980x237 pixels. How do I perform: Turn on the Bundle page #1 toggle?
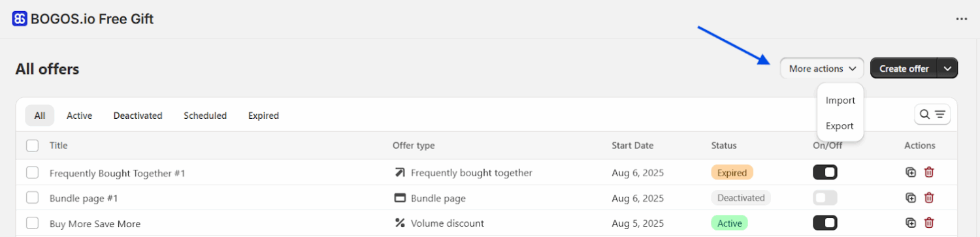825,198
